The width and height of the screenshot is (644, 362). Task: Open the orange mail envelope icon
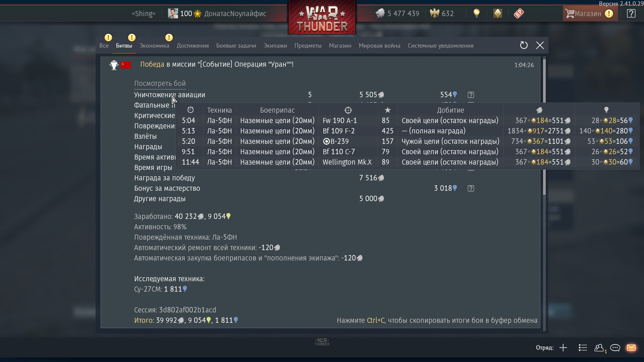tap(631, 348)
